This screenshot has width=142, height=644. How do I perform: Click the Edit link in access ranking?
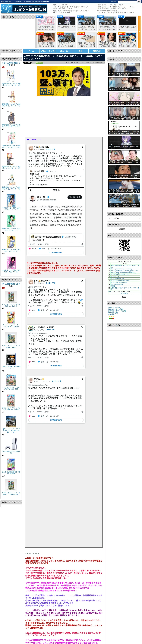pyautogui.click(x=110, y=291)
